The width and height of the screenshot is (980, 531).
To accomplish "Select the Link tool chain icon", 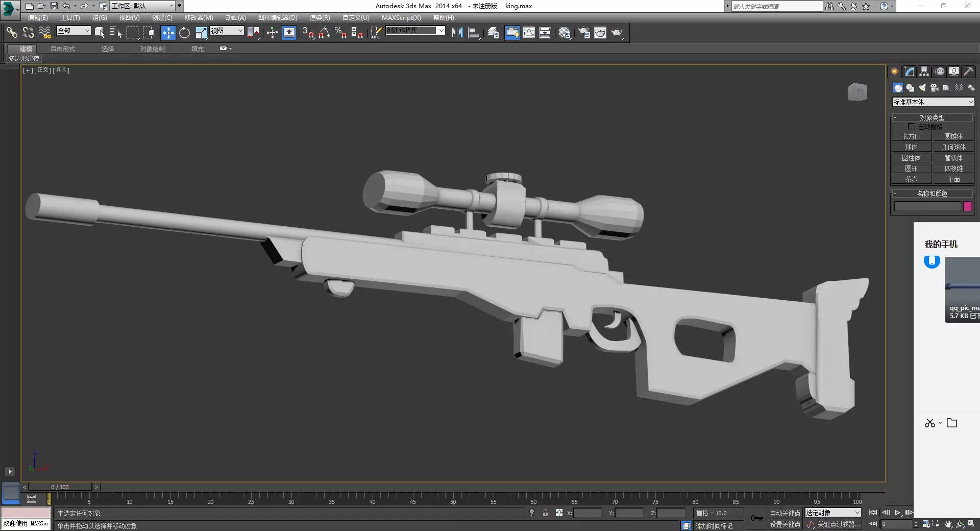I will tap(12, 33).
